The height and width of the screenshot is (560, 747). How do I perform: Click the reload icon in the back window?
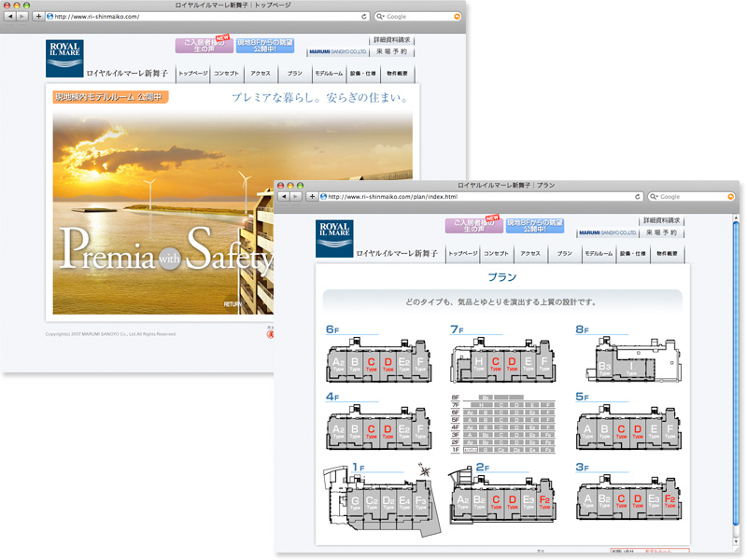[364, 17]
